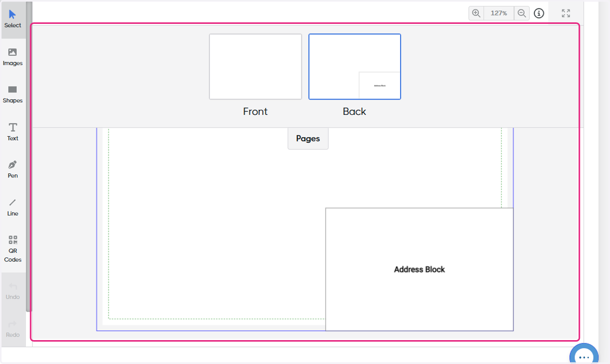Collapse the Pages panel tab
This screenshot has width=610, height=364.
pos(308,138)
